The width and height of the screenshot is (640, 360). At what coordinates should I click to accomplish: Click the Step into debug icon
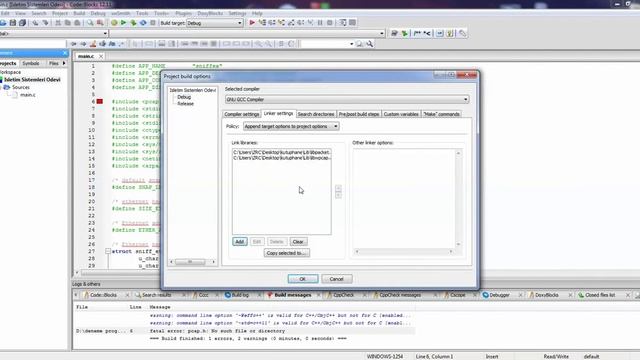282,23
